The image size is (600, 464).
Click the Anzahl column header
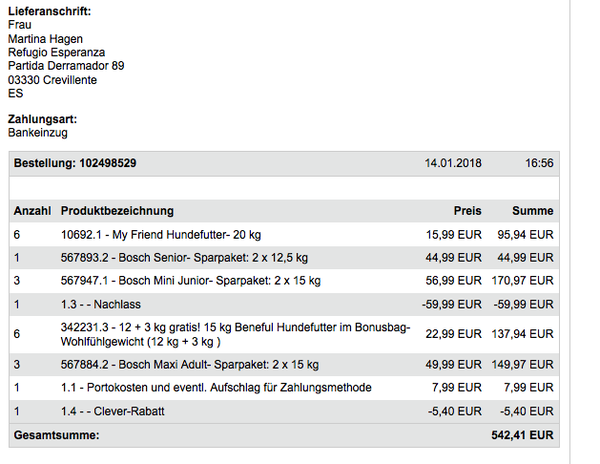pos(32,211)
